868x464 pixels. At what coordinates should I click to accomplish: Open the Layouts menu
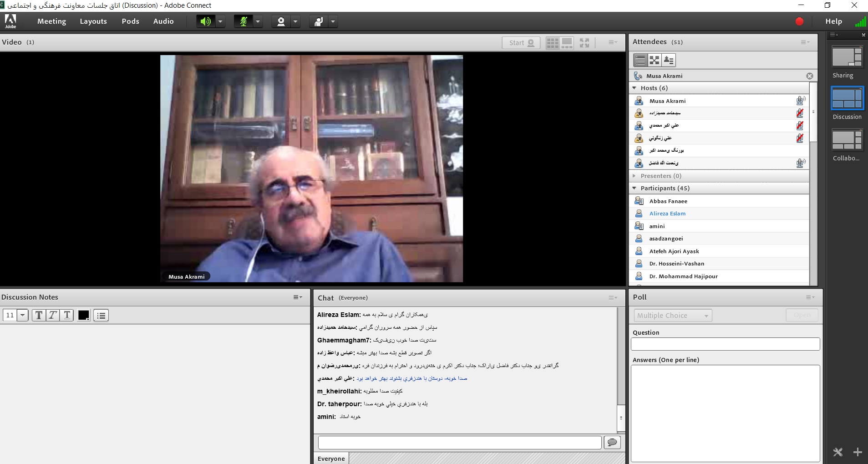pos(93,21)
